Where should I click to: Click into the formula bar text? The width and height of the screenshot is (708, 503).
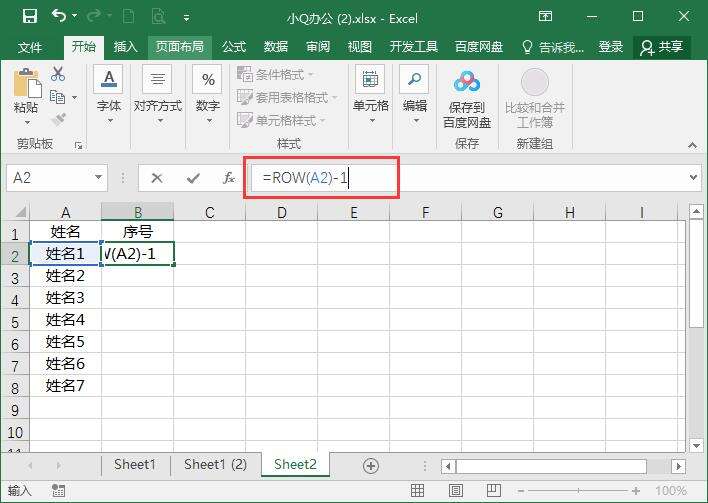pyautogui.click(x=306, y=178)
